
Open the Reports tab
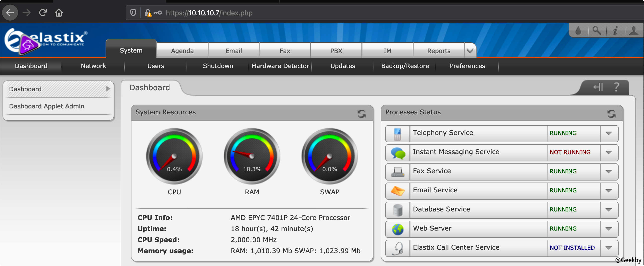(x=439, y=51)
